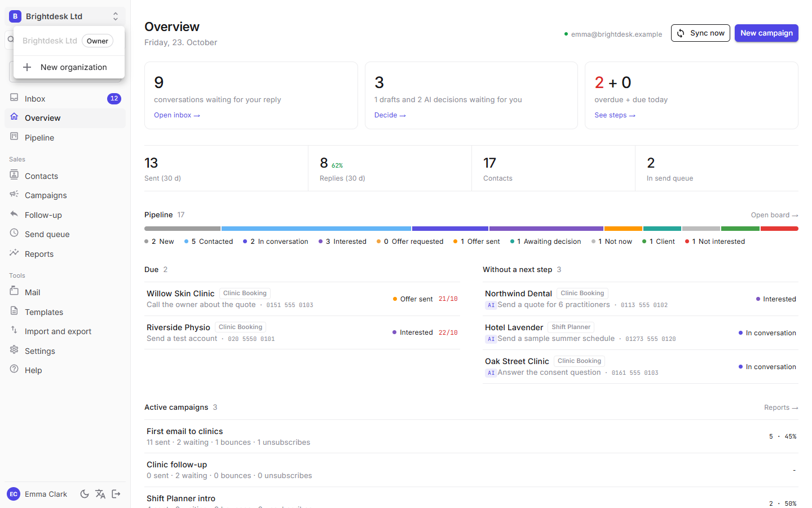Click the Templates document icon

(x=14, y=311)
